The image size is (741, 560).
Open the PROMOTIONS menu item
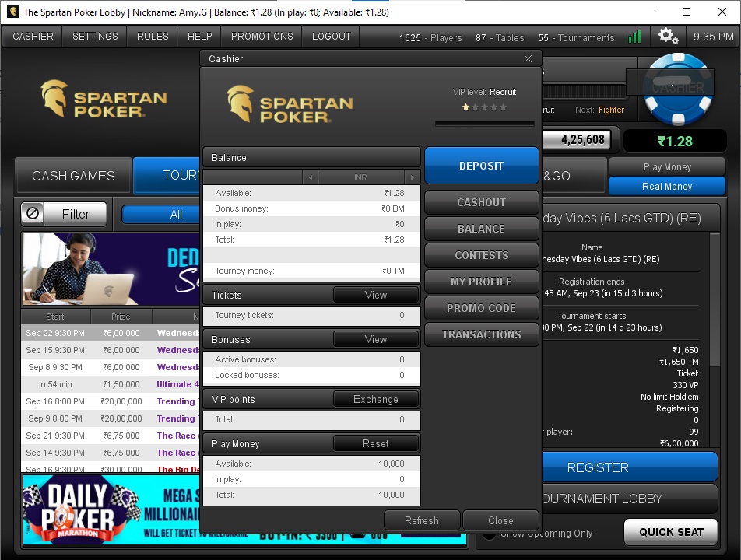pos(262,37)
